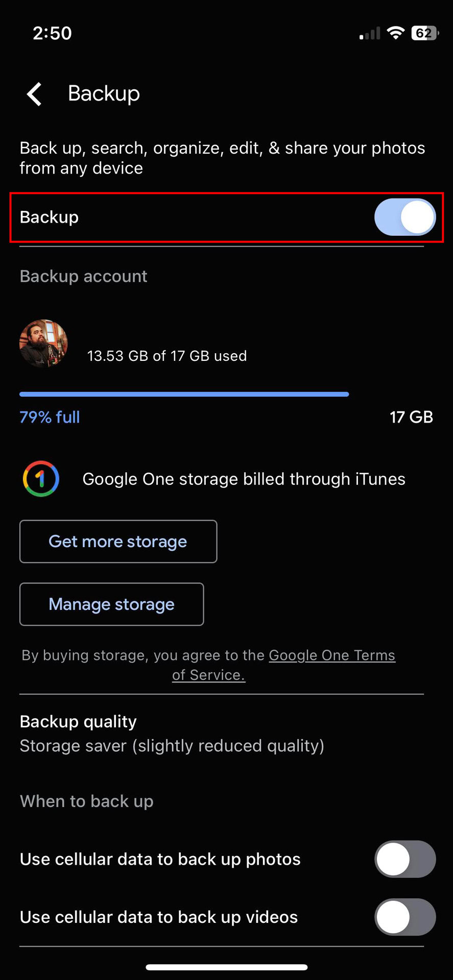Tap the clock showing 2:50

click(52, 33)
